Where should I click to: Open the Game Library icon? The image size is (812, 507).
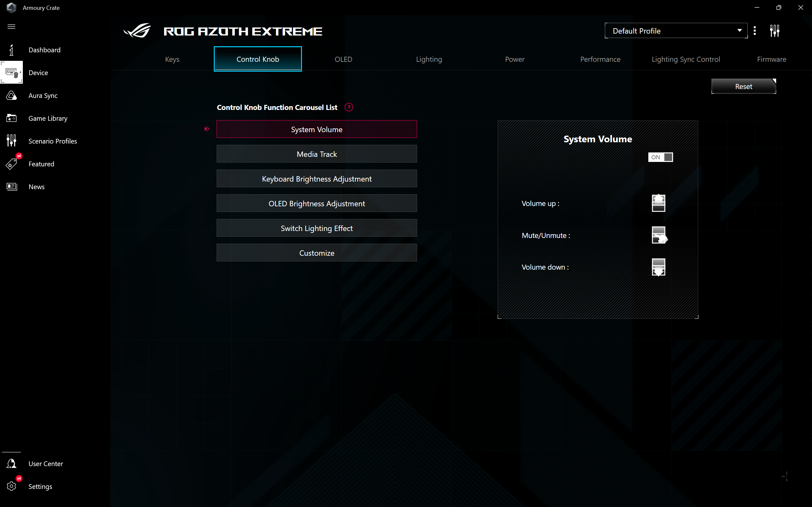coord(11,119)
